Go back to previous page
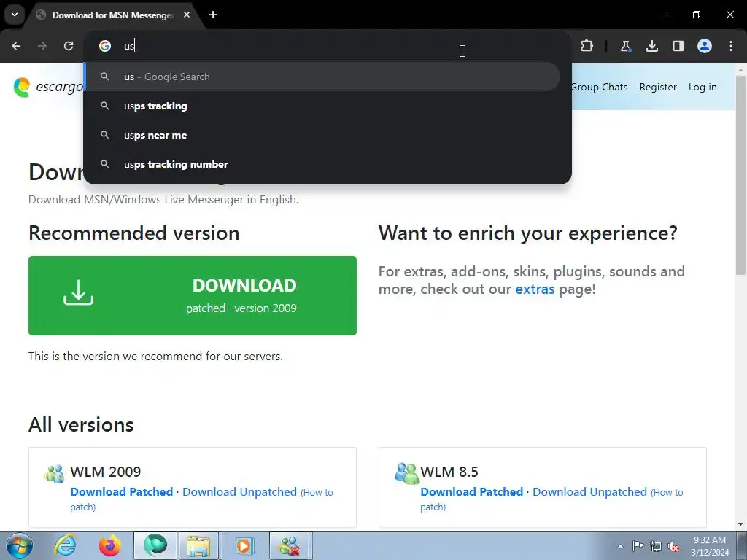 [16, 46]
